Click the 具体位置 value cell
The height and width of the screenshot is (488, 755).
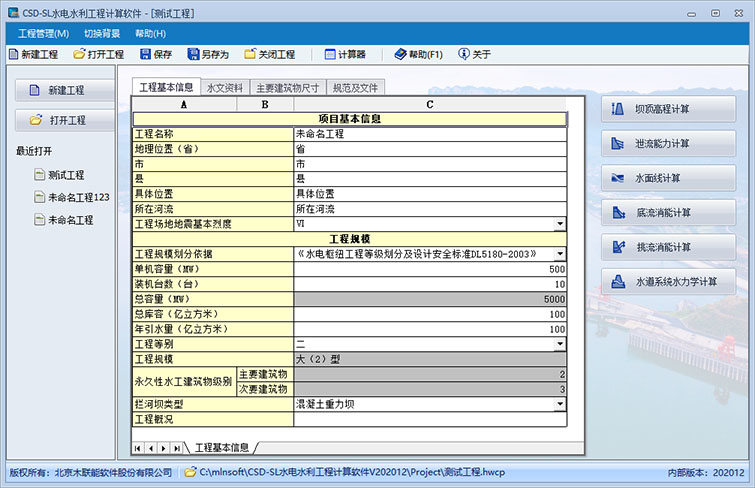[430, 194]
